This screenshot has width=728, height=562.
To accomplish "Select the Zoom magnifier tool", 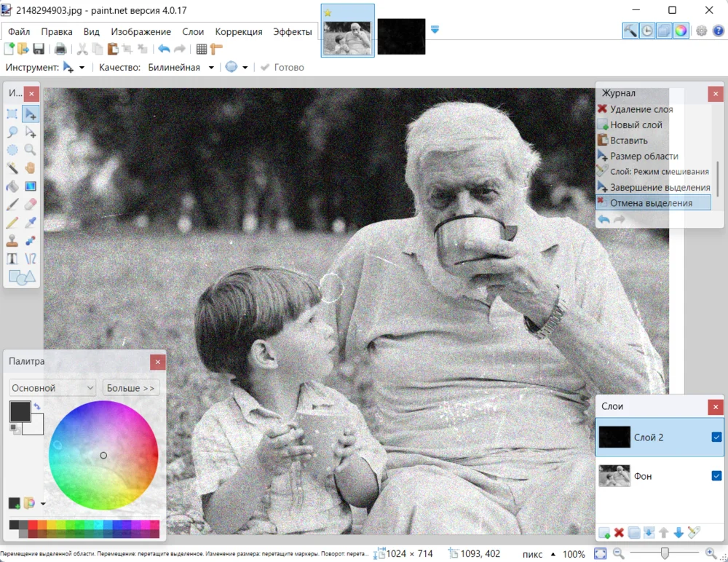I will pyautogui.click(x=30, y=150).
